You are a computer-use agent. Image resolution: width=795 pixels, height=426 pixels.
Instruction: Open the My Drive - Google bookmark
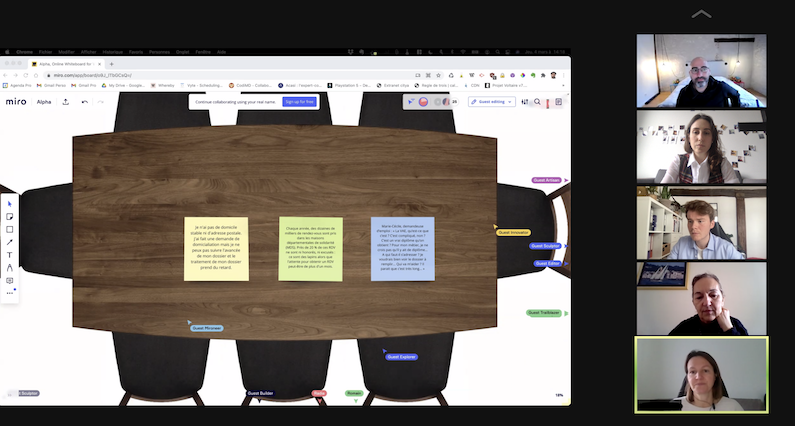coord(123,86)
